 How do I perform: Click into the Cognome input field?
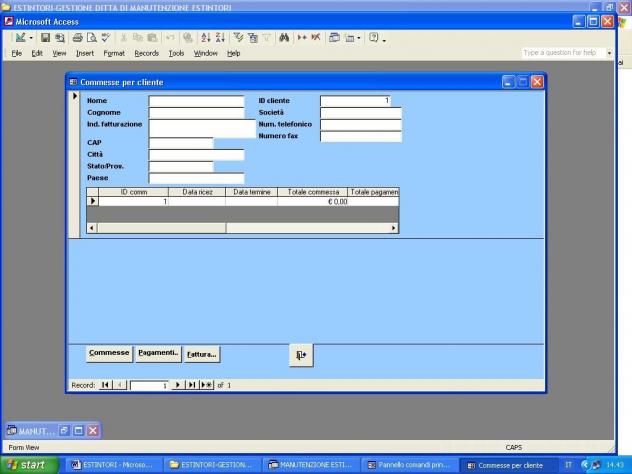196,112
